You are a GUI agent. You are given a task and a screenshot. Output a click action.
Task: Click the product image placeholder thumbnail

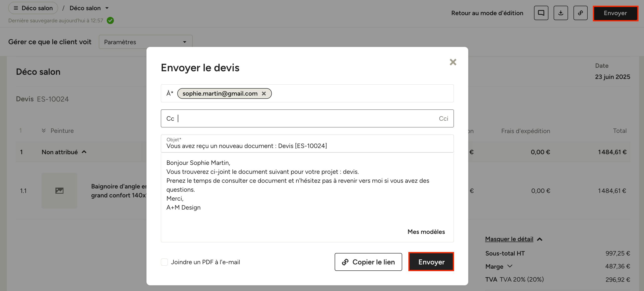[x=59, y=190]
